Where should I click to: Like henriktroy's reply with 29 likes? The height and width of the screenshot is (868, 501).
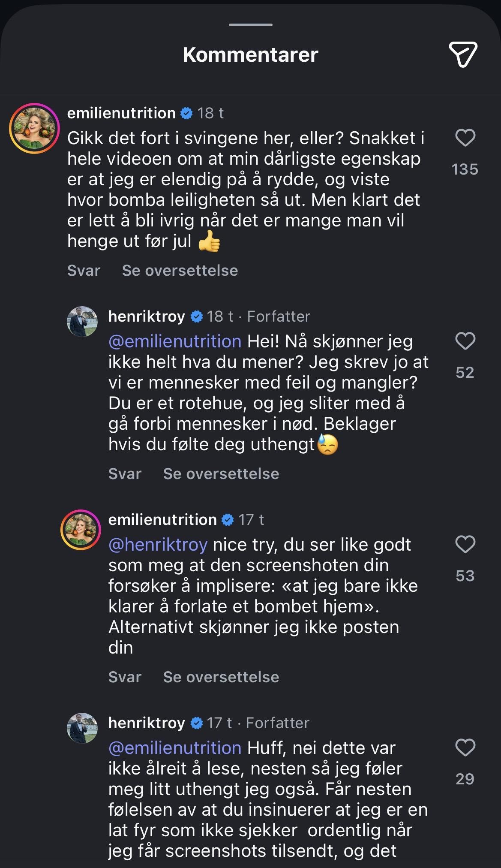465,747
